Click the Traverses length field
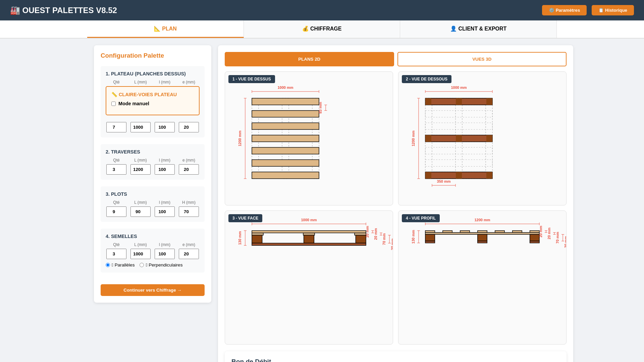The height and width of the screenshot is (362, 644). click(141, 170)
